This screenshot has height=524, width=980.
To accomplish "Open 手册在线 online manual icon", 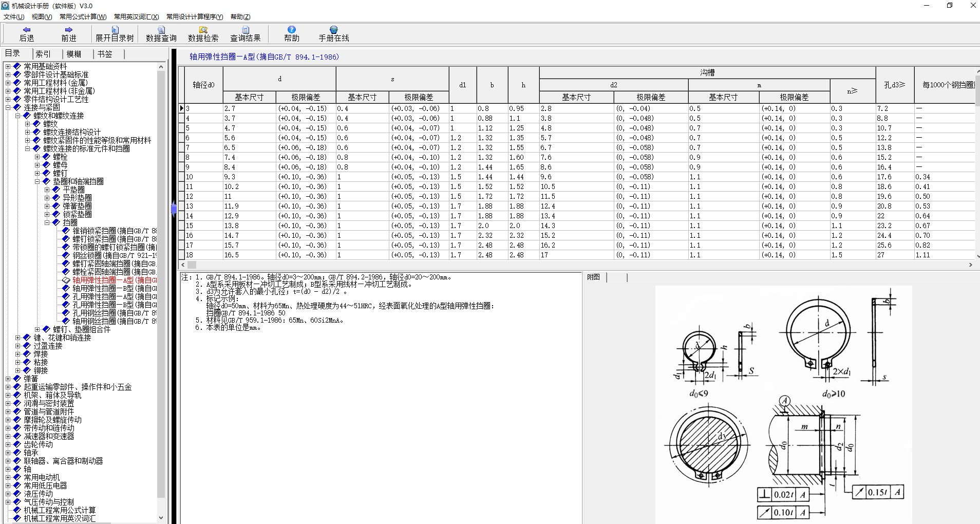I will click(x=334, y=30).
